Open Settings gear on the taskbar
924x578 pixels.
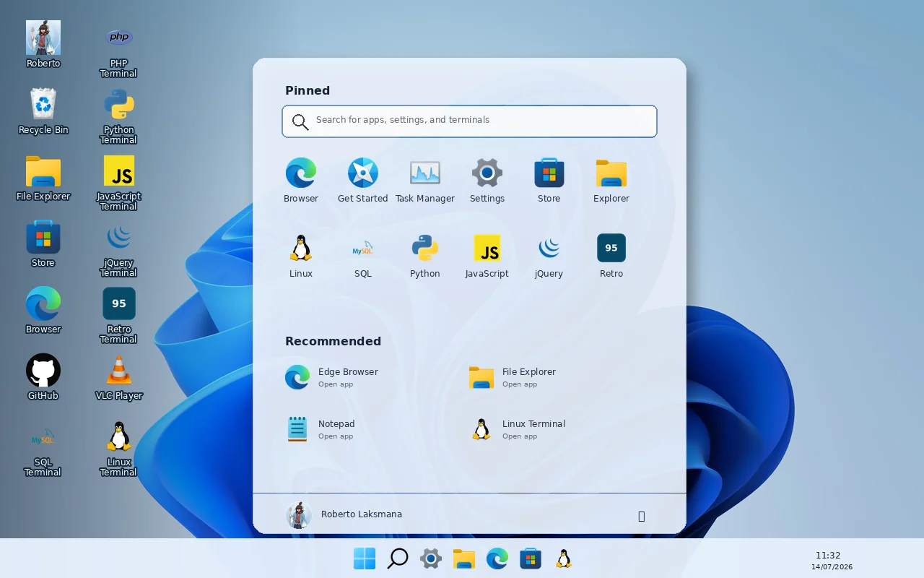[x=431, y=558]
